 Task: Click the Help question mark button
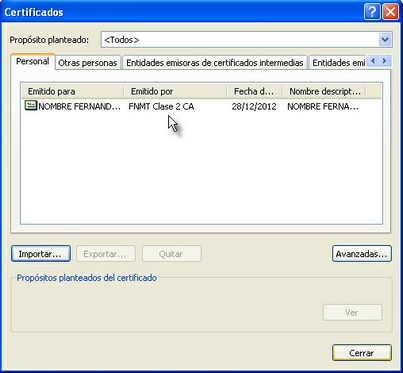tap(372, 12)
